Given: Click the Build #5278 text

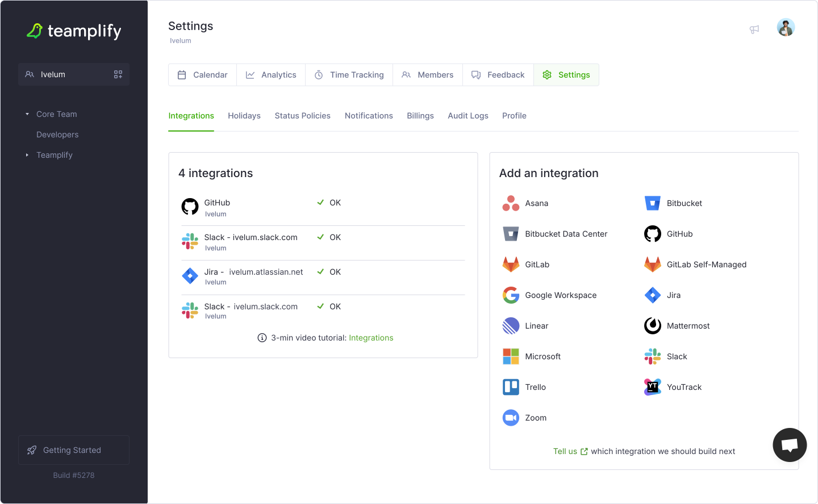Looking at the screenshot, I should [x=74, y=475].
